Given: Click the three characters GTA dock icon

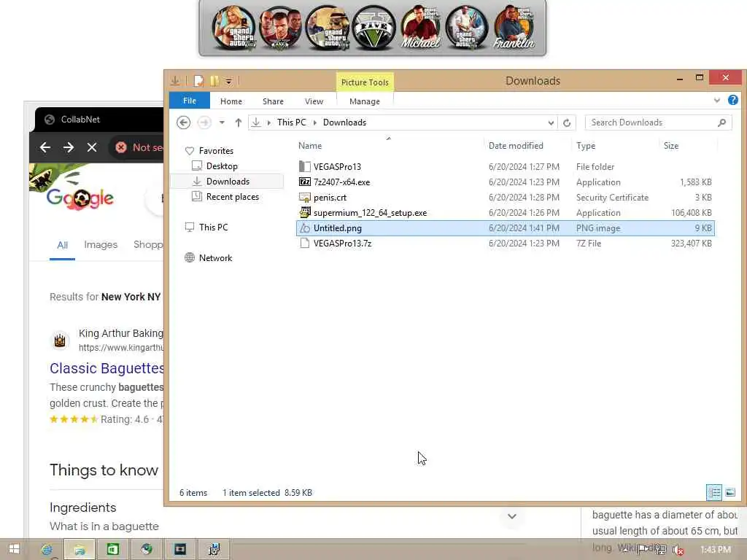Looking at the screenshot, I should (280, 28).
